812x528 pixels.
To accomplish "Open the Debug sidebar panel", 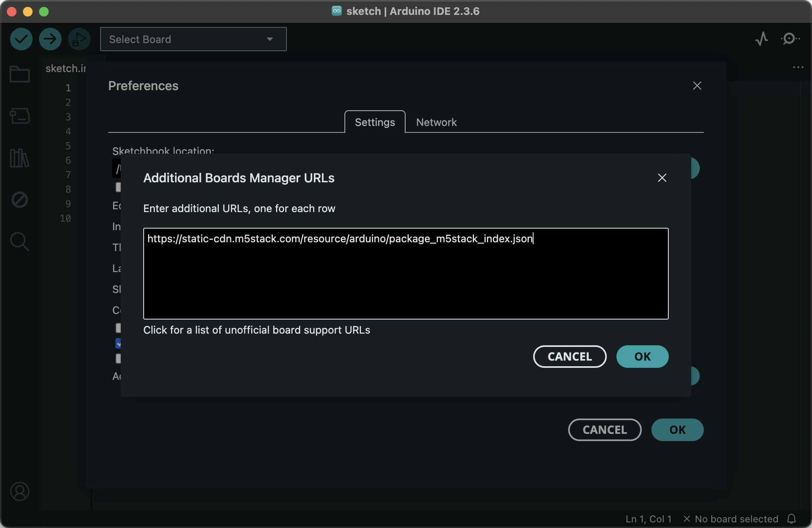I will coord(19,200).
